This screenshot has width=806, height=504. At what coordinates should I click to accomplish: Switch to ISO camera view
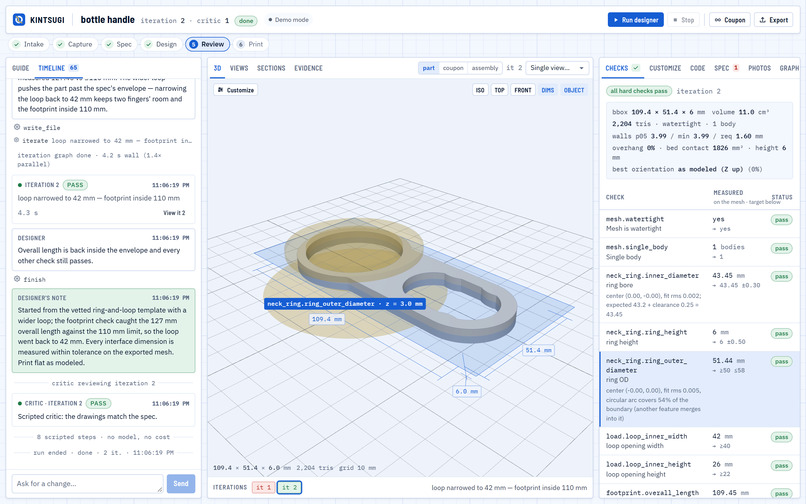[480, 90]
